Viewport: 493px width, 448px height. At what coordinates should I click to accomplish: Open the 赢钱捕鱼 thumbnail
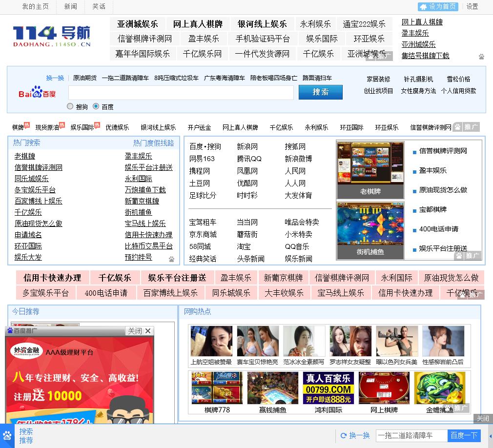[273, 388]
